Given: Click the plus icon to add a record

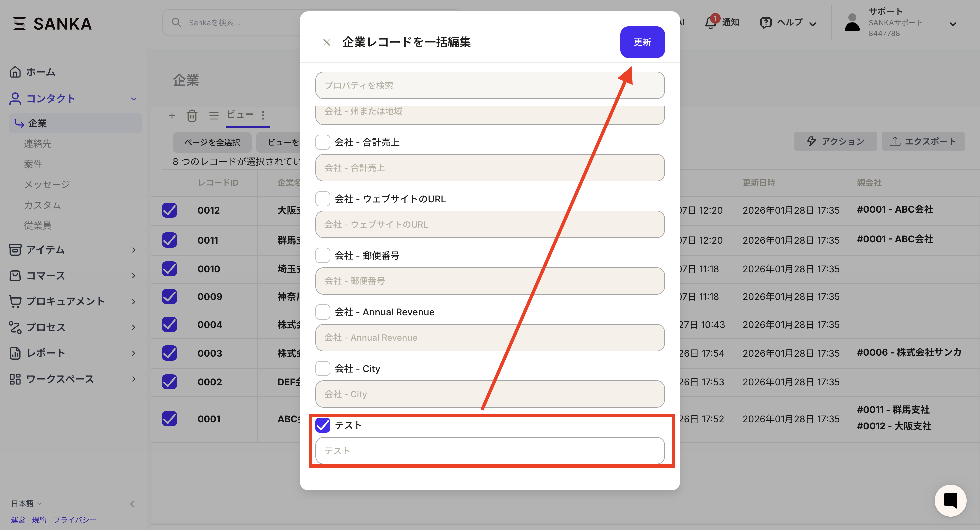Looking at the screenshot, I should [172, 115].
